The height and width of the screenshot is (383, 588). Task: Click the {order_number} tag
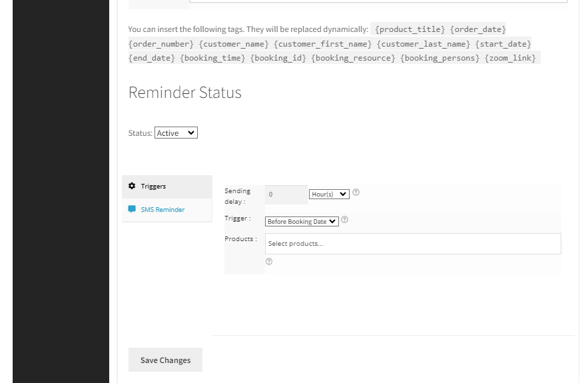[x=161, y=44]
